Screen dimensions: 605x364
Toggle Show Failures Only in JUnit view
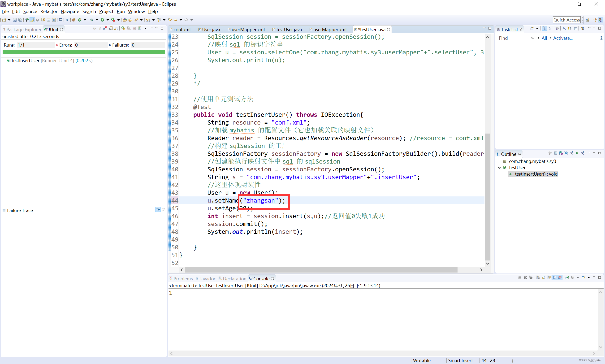(x=105, y=28)
